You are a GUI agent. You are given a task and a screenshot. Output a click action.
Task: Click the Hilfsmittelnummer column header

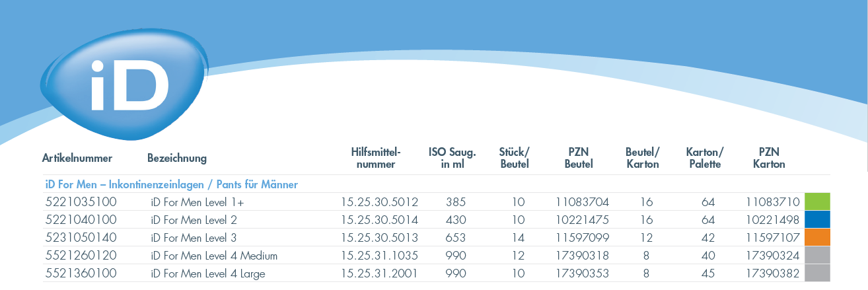tap(376, 158)
